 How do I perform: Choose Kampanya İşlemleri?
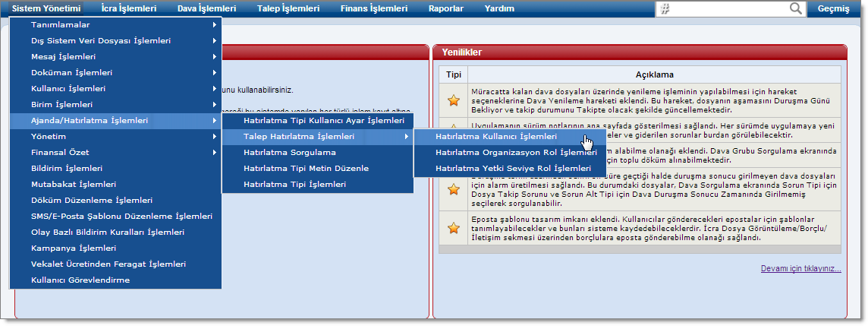pos(115,248)
